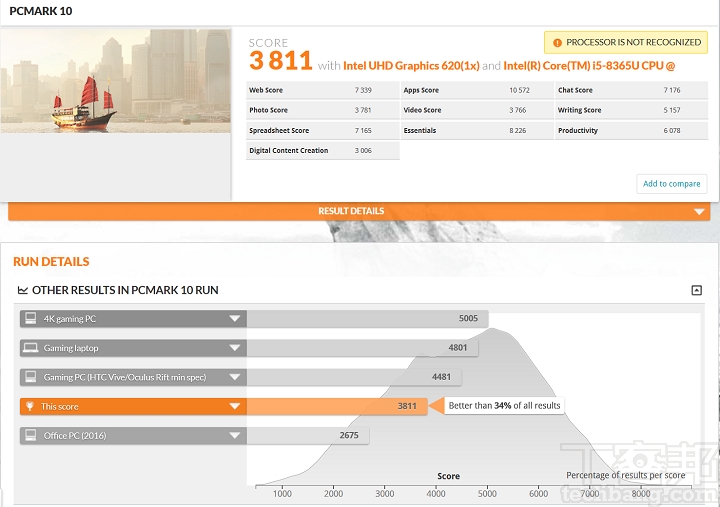Click the Gaming PC HTC Vive row icon
720x507 pixels.
point(30,377)
